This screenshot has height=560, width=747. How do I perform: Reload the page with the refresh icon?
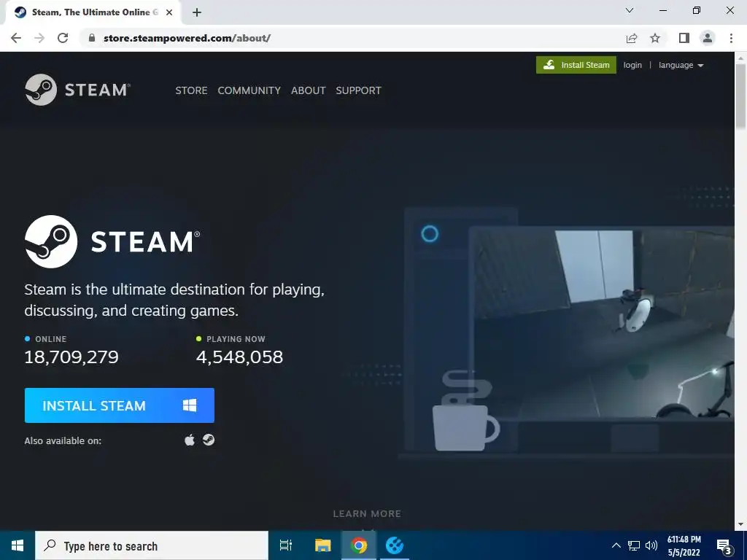pyautogui.click(x=63, y=38)
